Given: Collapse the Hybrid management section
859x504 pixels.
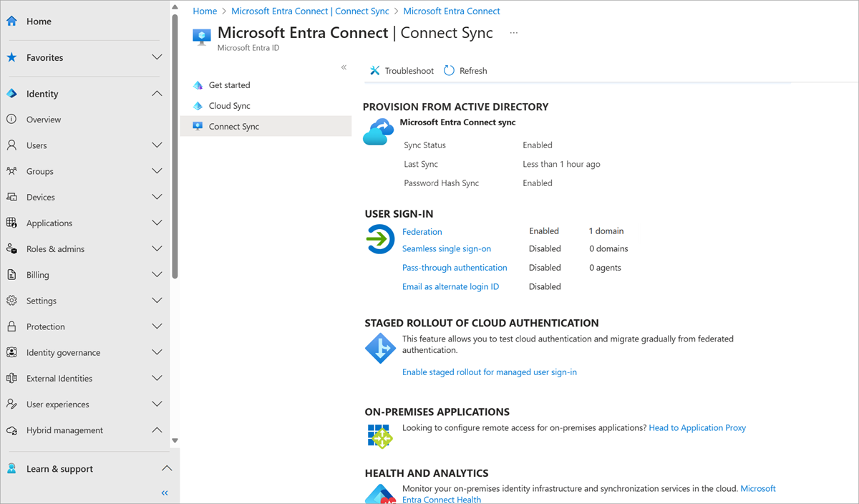Looking at the screenshot, I should pyautogui.click(x=157, y=430).
